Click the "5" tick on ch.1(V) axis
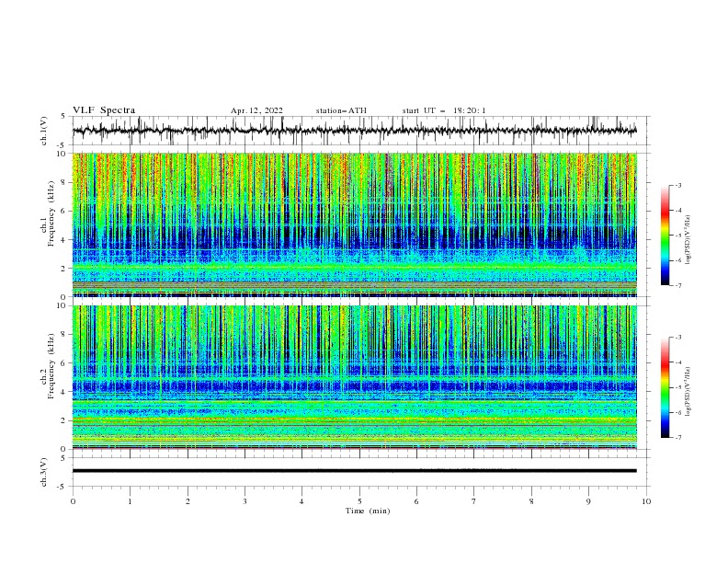The width and height of the screenshot is (728, 563). click(x=63, y=117)
